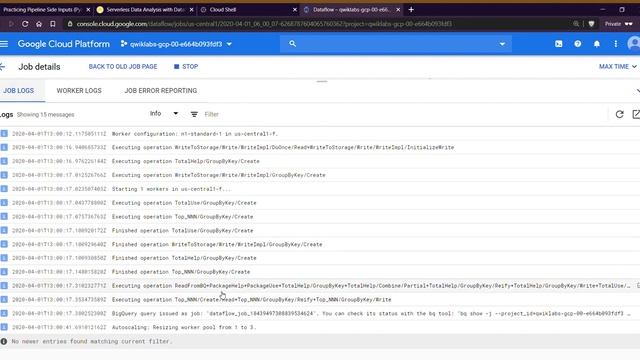Click the Private browsing indicator

tap(619, 24)
